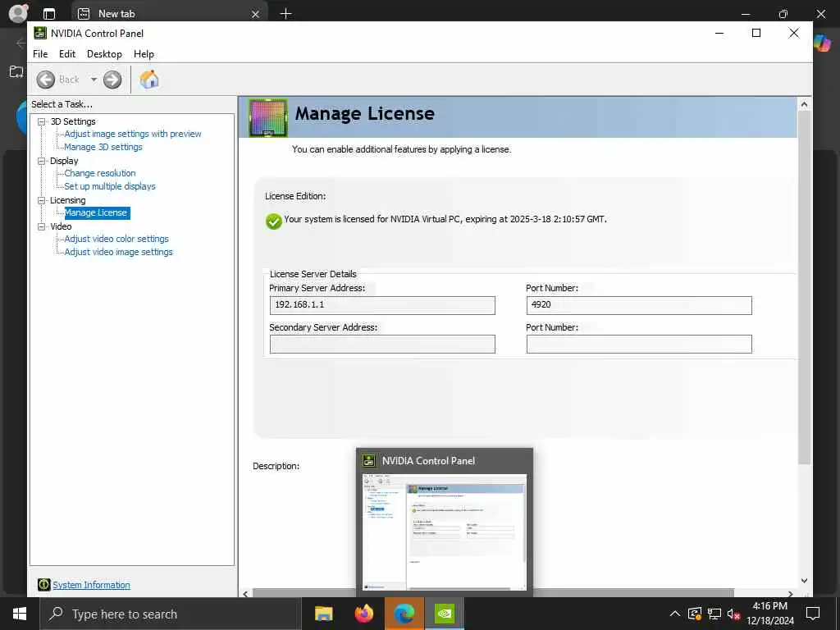Select the NVIDIA Control Panel taskbar preview thumbnail
This screenshot has height=630, width=840.
(445, 532)
